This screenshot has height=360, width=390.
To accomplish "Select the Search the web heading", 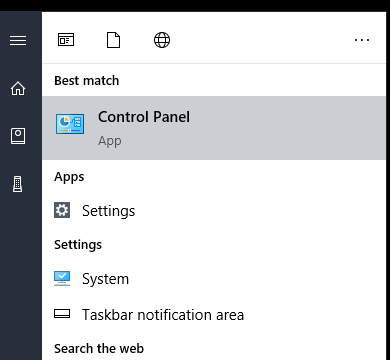I will point(99,349).
